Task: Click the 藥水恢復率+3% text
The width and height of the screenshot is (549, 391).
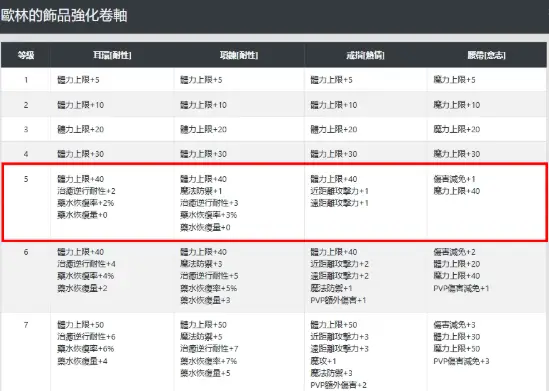Action: 208,215
